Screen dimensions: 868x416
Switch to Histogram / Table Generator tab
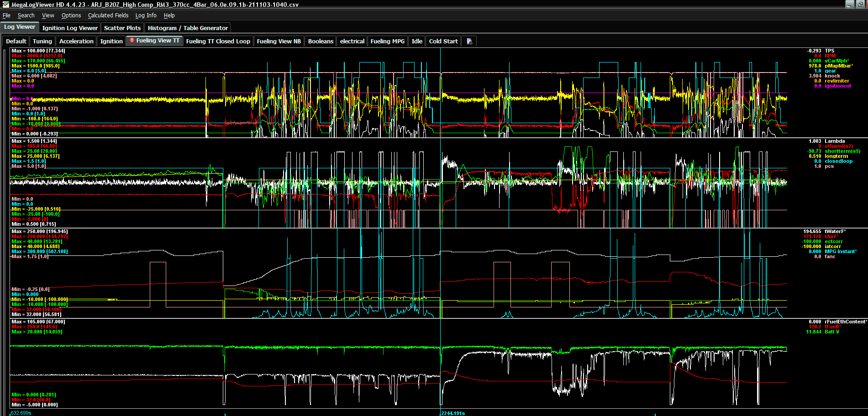[188, 28]
